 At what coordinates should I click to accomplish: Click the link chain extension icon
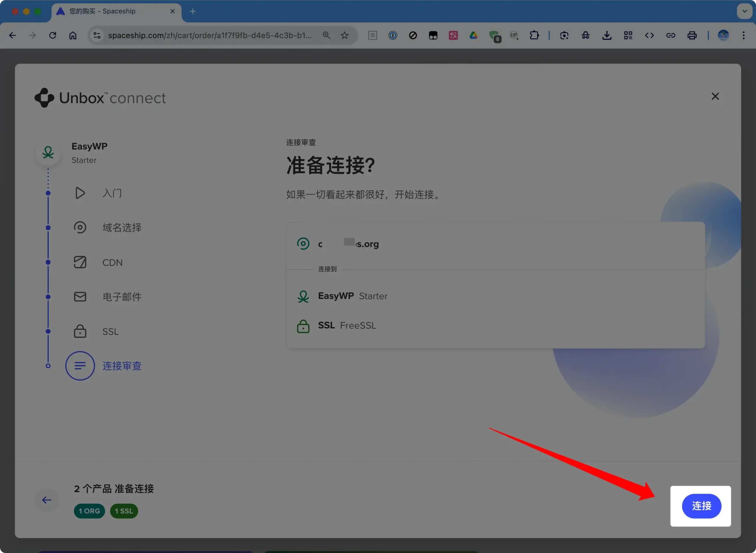[x=670, y=35]
